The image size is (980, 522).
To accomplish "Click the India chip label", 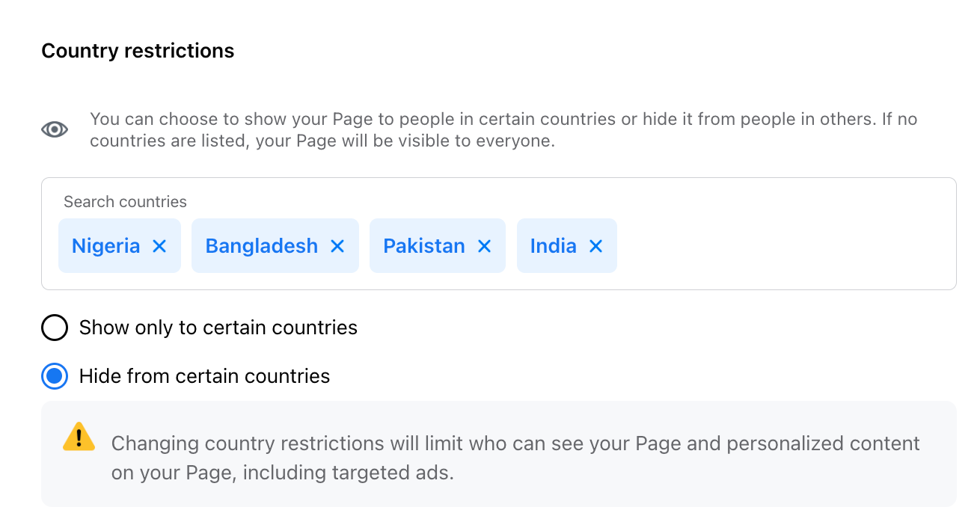I will (x=553, y=246).
